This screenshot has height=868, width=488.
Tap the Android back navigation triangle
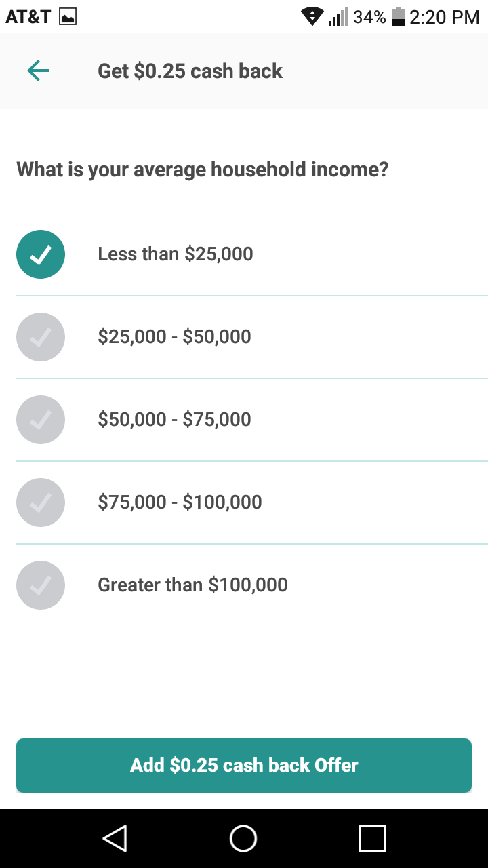tap(115, 838)
